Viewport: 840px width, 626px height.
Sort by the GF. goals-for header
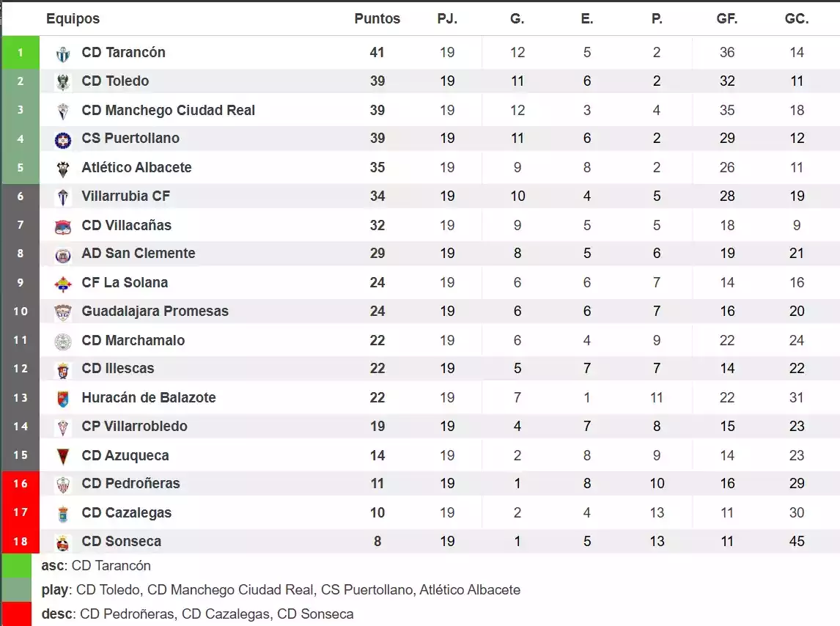[x=726, y=19]
